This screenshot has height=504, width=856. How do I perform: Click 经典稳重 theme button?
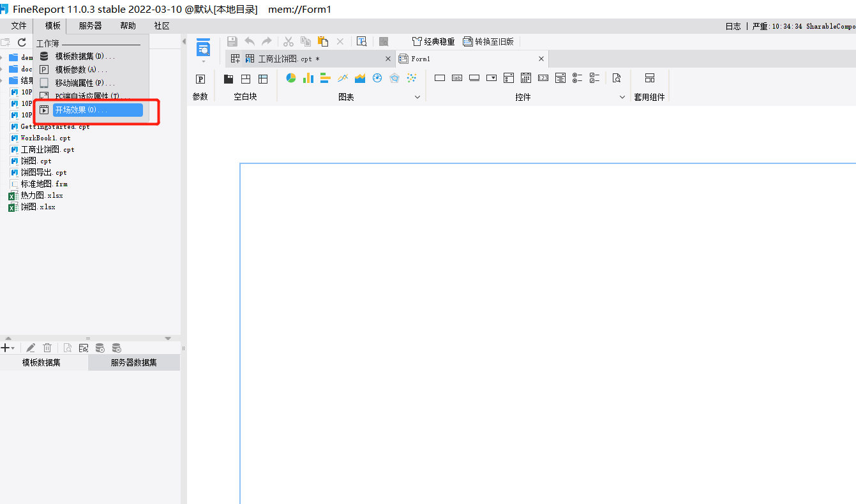(x=433, y=41)
